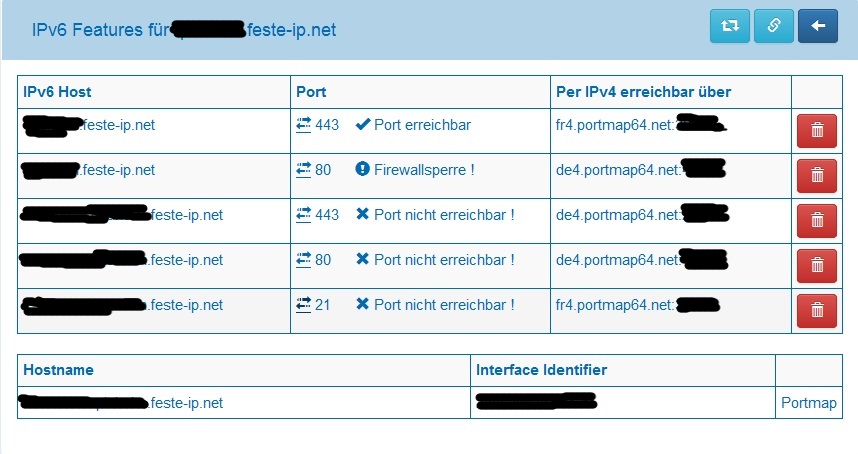The width and height of the screenshot is (858, 454).
Task: Delete the unreachable port 443 entry
Action: coord(816,221)
